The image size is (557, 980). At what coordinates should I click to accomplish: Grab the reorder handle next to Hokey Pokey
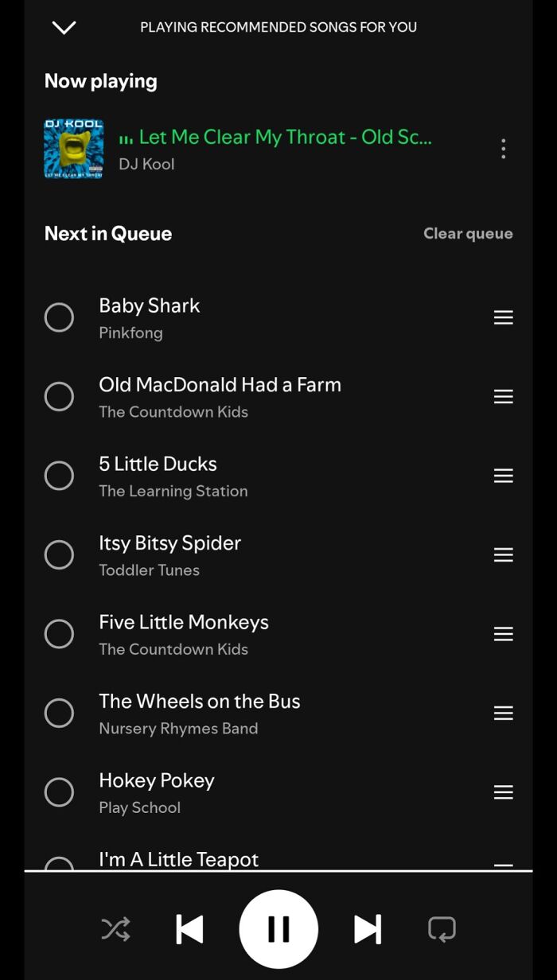pos(503,792)
